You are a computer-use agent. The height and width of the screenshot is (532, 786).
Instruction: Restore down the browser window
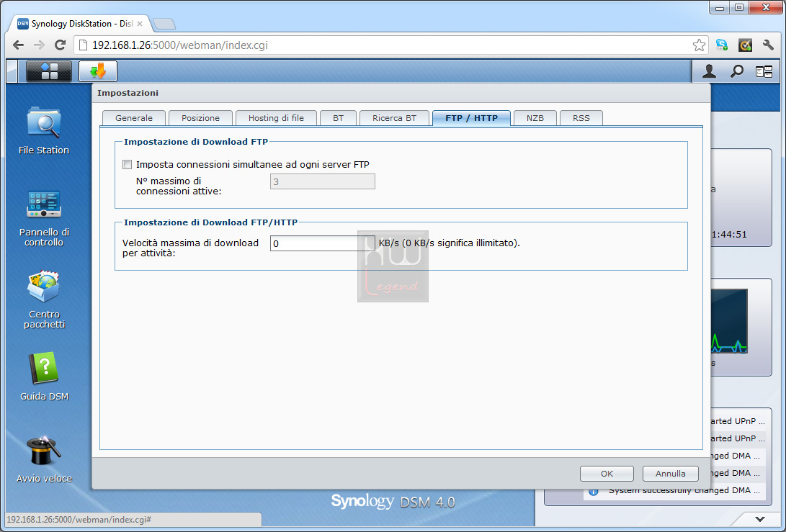click(739, 7)
